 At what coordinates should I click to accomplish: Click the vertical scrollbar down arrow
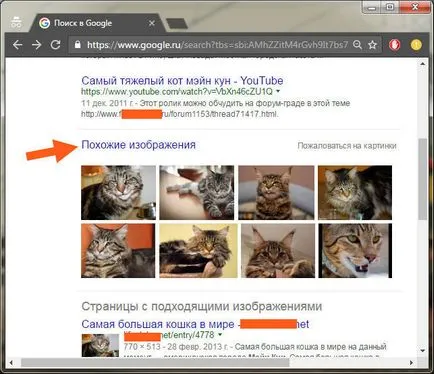click(x=423, y=351)
